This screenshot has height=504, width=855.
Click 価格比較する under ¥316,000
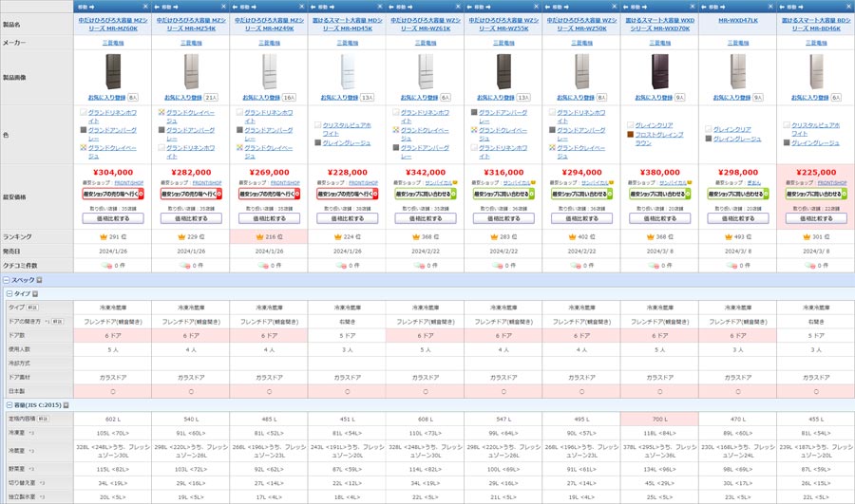pyautogui.click(x=503, y=218)
